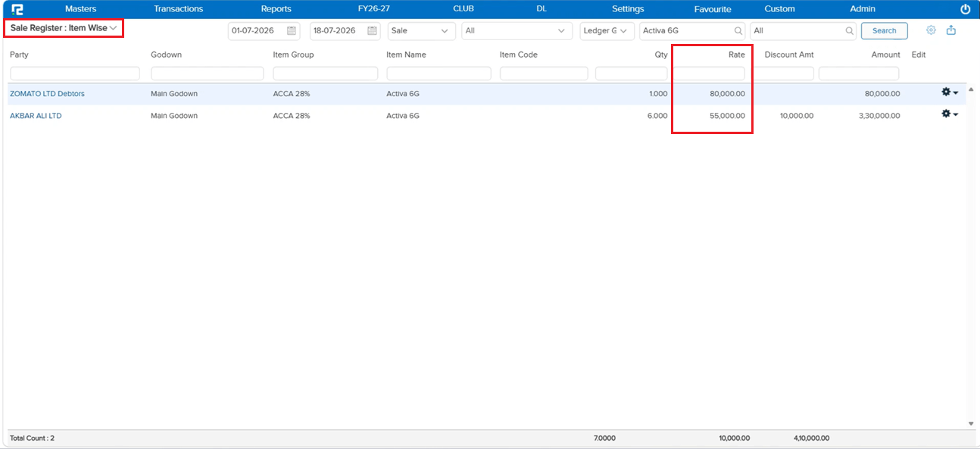Open the Sale voucher type dropdown
980x449 pixels.
point(422,31)
